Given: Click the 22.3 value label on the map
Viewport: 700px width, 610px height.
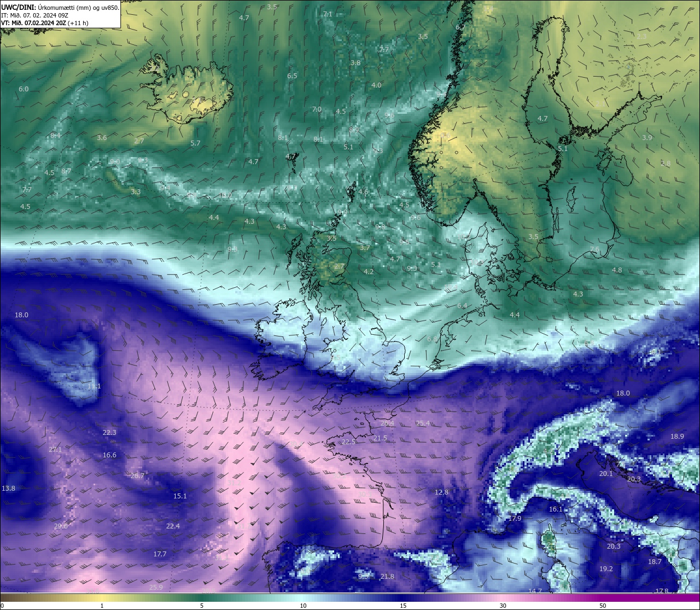Looking at the screenshot, I should tap(109, 432).
